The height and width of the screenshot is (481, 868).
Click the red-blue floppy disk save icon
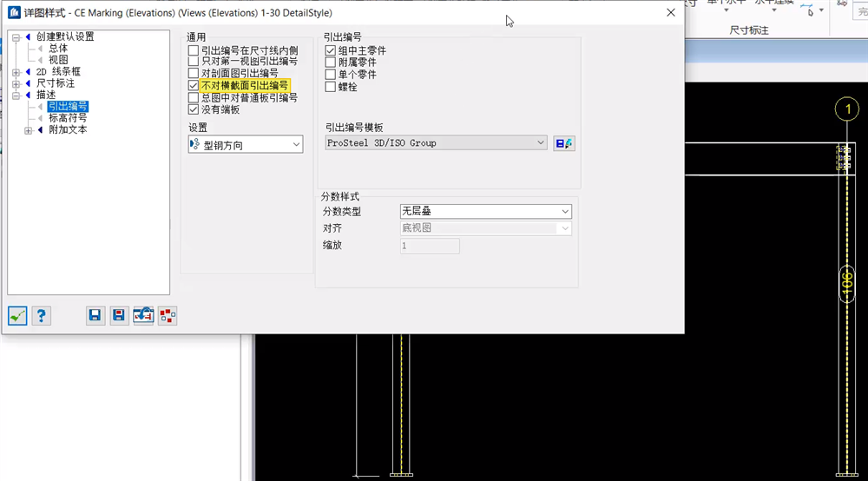tap(120, 316)
